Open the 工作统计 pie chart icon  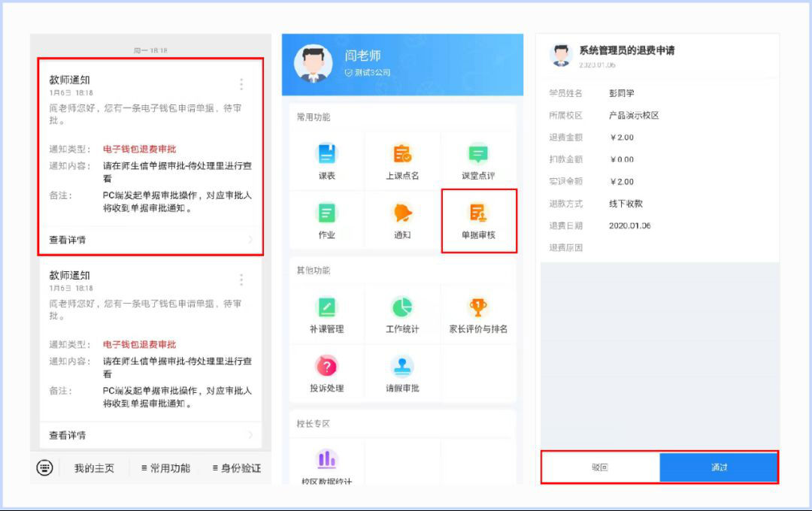click(x=402, y=307)
